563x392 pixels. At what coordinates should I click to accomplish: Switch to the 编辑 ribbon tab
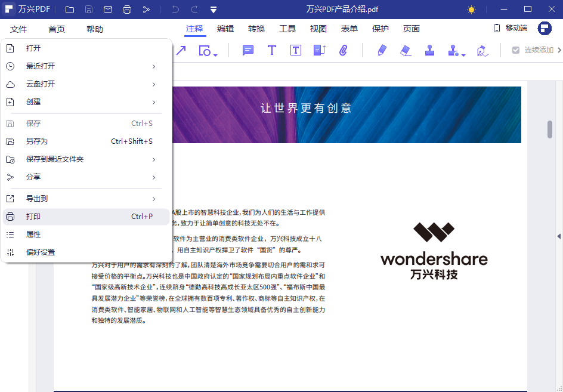click(x=225, y=28)
